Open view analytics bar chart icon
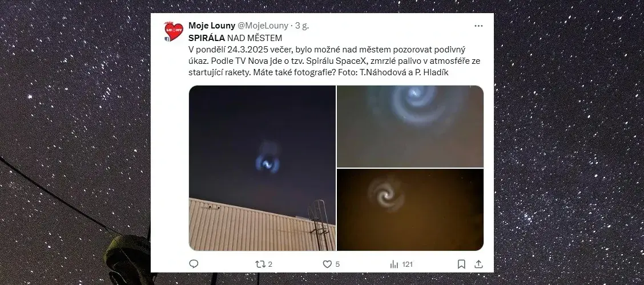The width and height of the screenshot is (644, 285). tap(395, 264)
